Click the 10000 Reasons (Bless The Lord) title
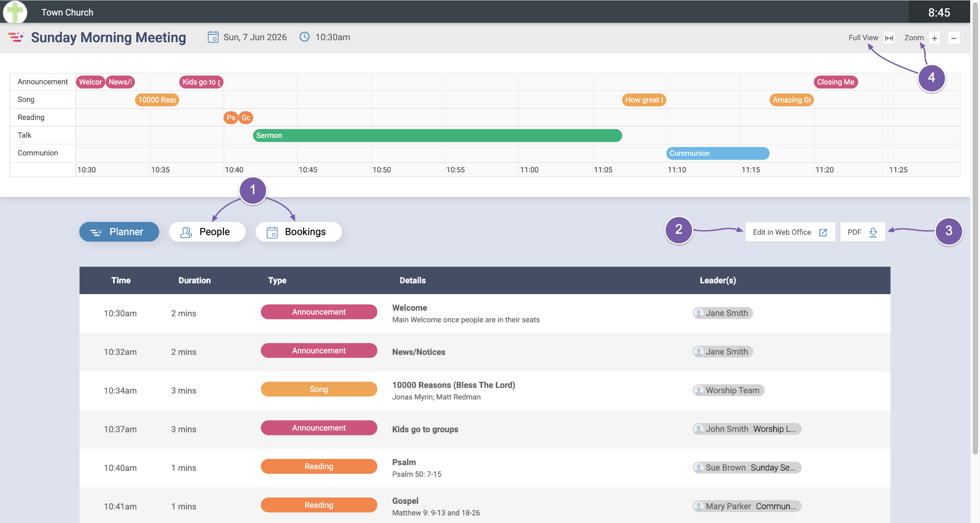The image size is (980, 523). click(454, 385)
